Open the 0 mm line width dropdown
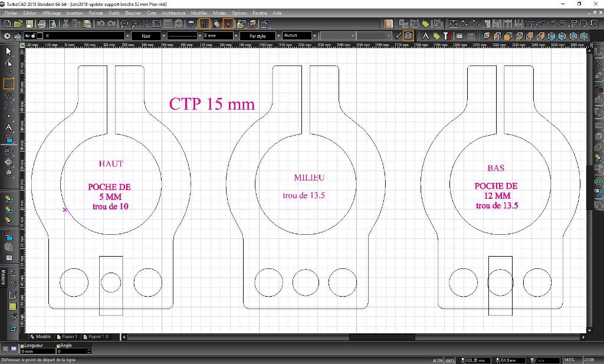This screenshot has width=604, height=364. point(235,36)
